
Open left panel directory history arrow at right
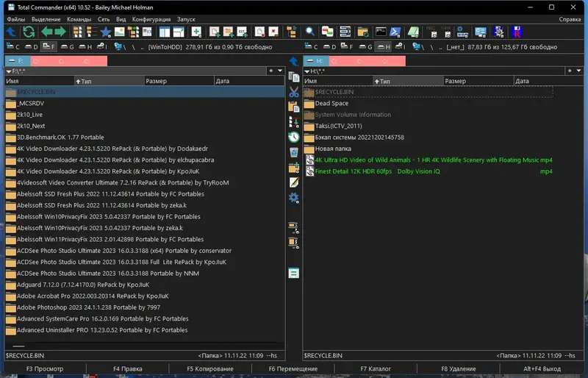click(280, 71)
